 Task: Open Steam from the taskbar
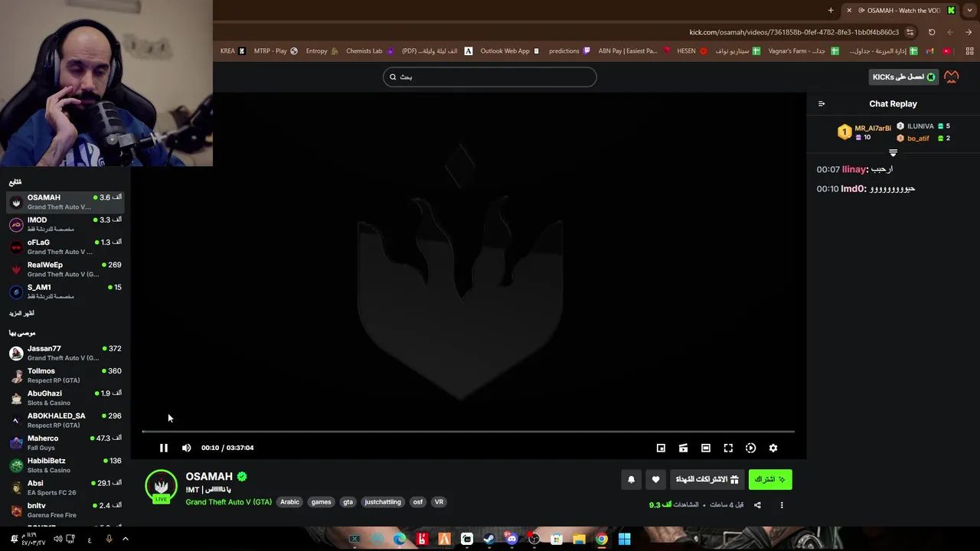pyautogui.click(x=489, y=540)
